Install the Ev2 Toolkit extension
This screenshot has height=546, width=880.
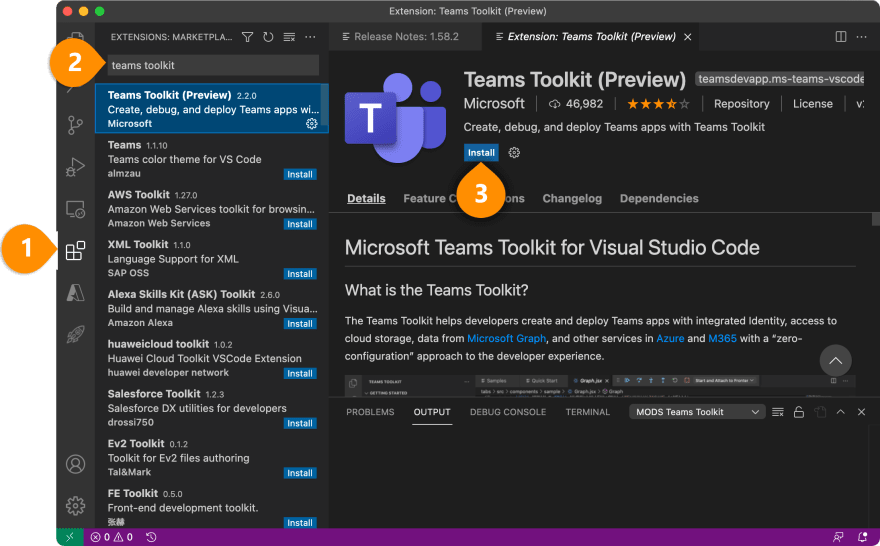(x=300, y=473)
